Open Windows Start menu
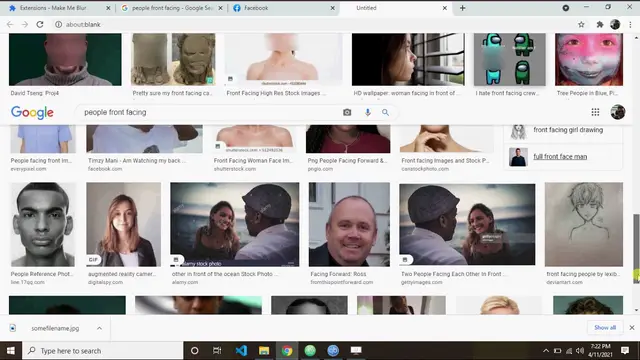The image size is (640, 360). 11,351
